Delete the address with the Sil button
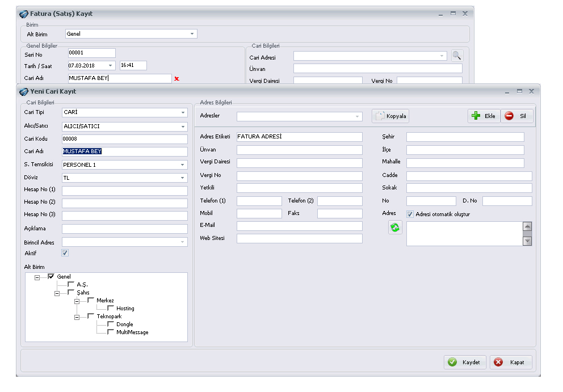Screen dimensions: 563x392 coord(516,116)
